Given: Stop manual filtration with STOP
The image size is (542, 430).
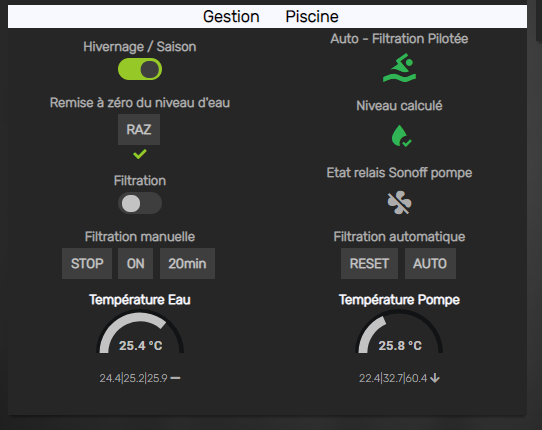Looking at the screenshot, I should [x=87, y=264].
